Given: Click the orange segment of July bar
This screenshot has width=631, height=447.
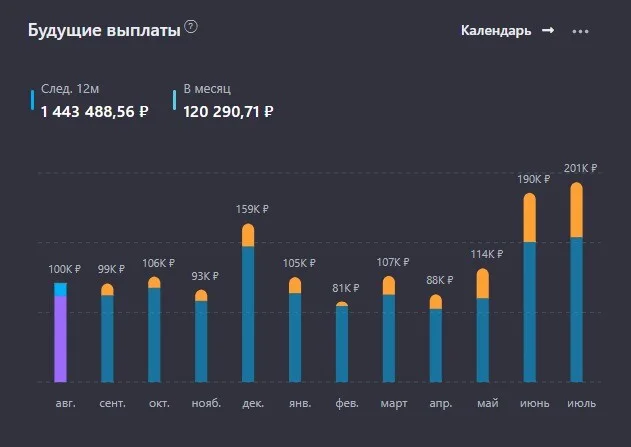Looking at the screenshot, I should tap(576, 210).
